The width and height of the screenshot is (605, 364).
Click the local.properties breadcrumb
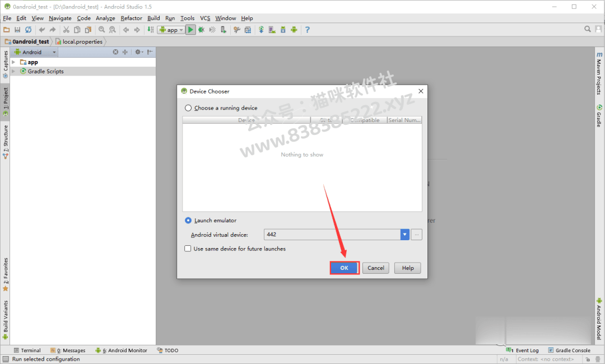[x=79, y=41]
